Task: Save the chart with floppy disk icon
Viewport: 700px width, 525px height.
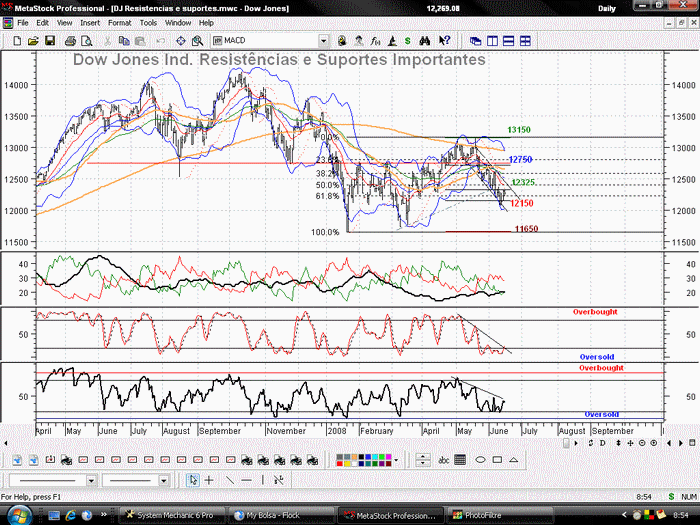Action: click(50, 41)
